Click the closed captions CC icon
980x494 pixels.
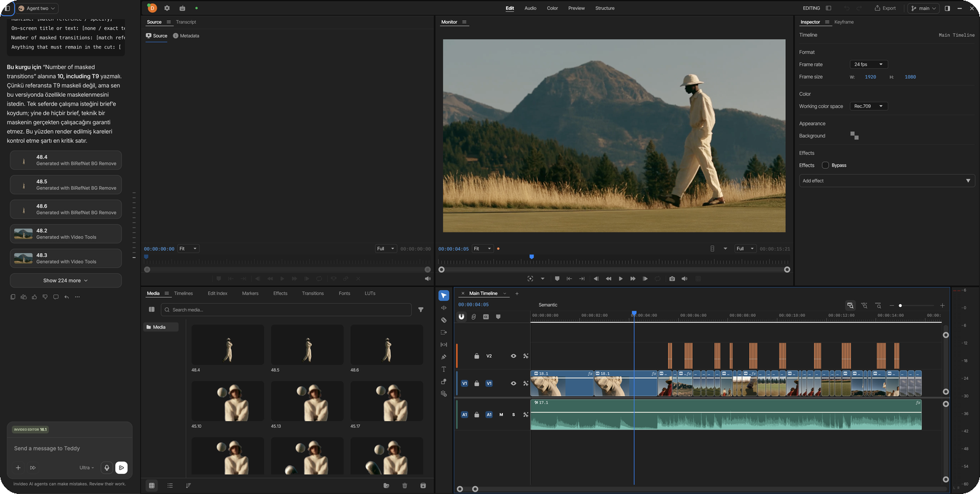tap(486, 317)
